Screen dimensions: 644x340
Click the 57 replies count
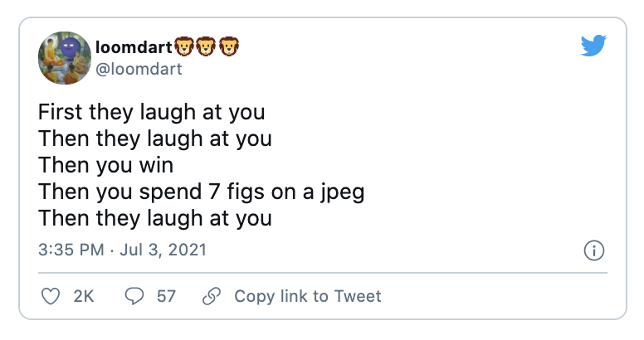166,296
